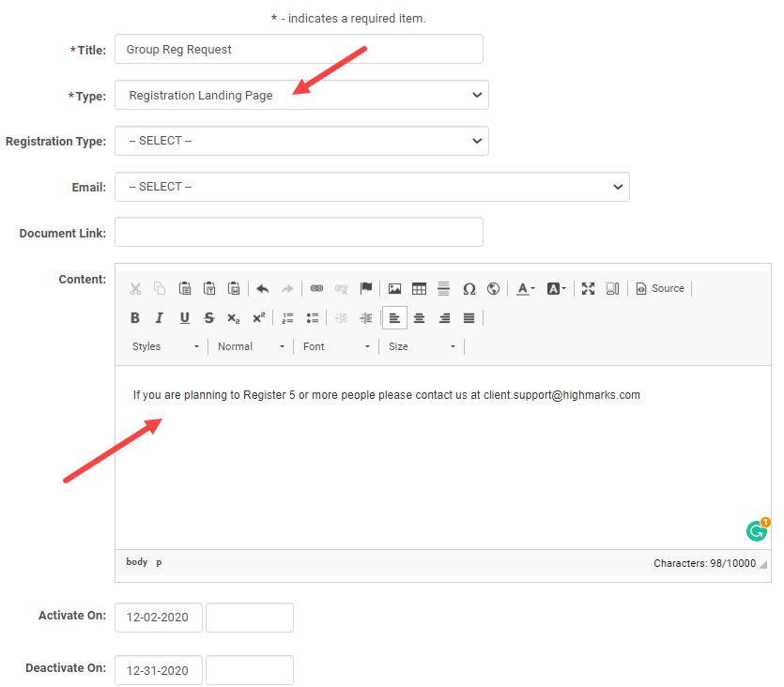Viewport: 784px width, 687px height.
Task: Insert an image using the image icon
Action: 394,289
